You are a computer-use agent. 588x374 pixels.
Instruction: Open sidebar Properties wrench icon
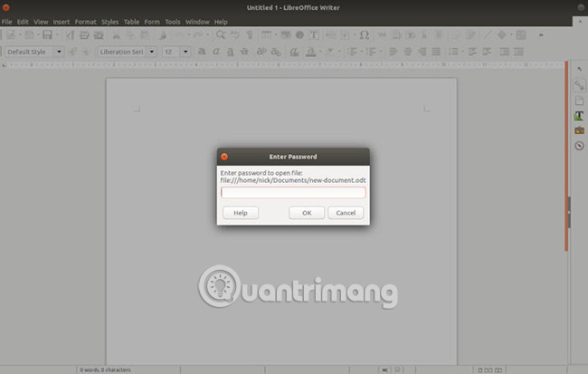point(579,85)
